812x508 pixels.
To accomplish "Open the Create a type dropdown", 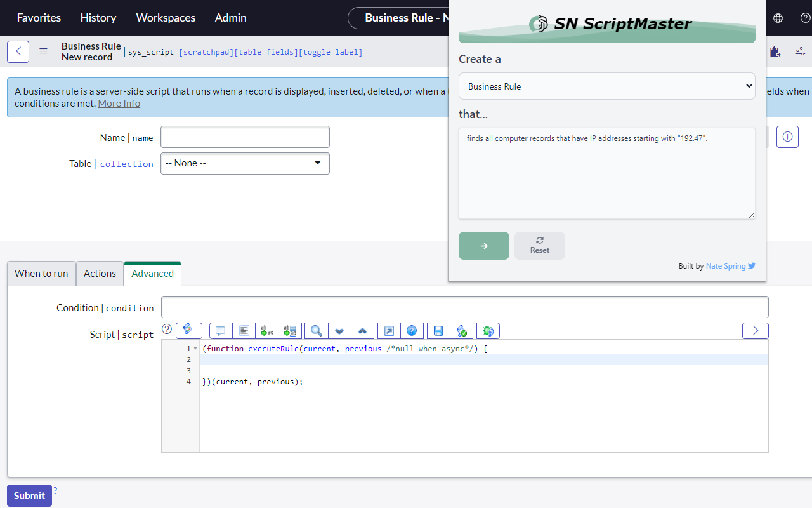I will [606, 86].
